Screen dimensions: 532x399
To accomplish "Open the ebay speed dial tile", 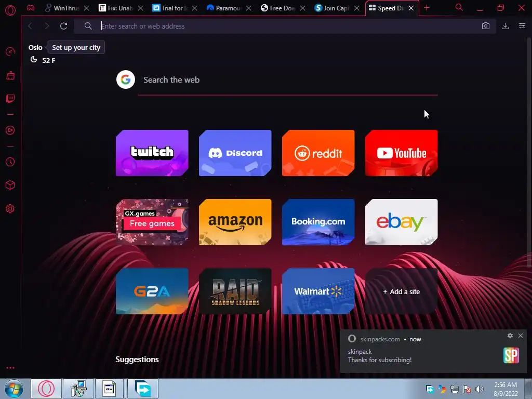I will (402, 222).
